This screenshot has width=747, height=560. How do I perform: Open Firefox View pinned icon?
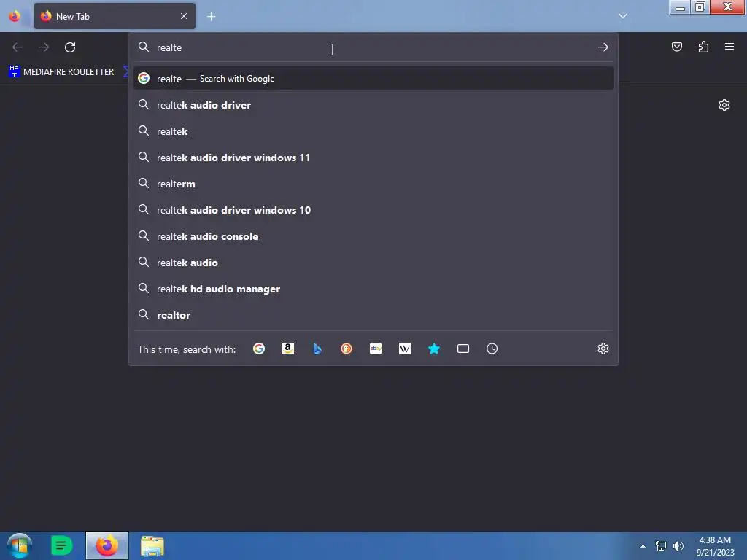click(x=15, y=16)
